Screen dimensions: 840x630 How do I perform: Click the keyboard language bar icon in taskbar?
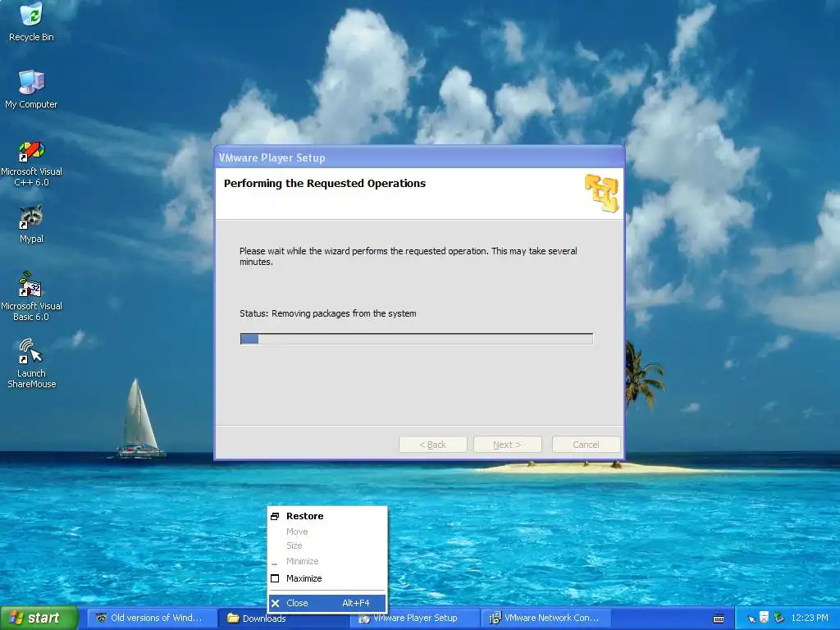click(719, 619)
